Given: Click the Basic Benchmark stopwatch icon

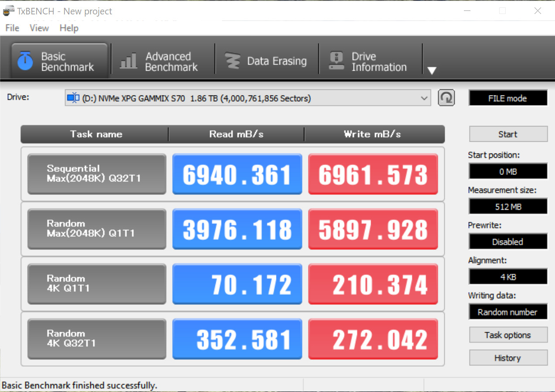Looking at the screenshot, I should [25, 61].
